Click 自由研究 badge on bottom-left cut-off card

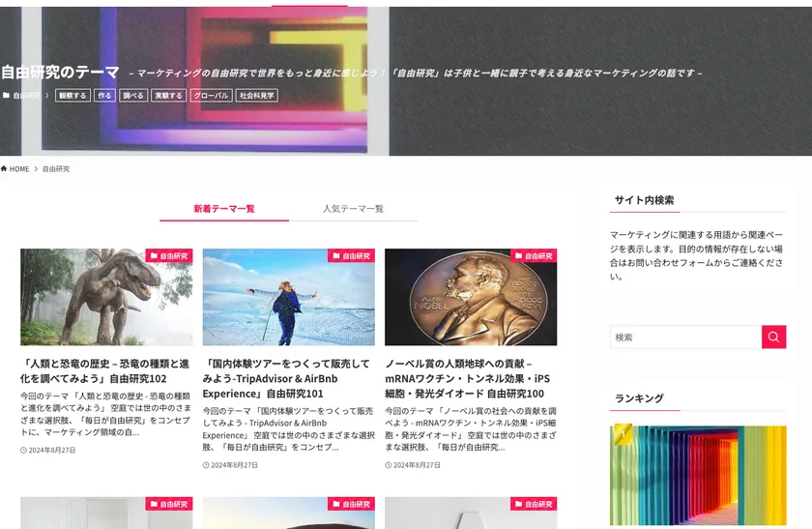tap(169, 504)
